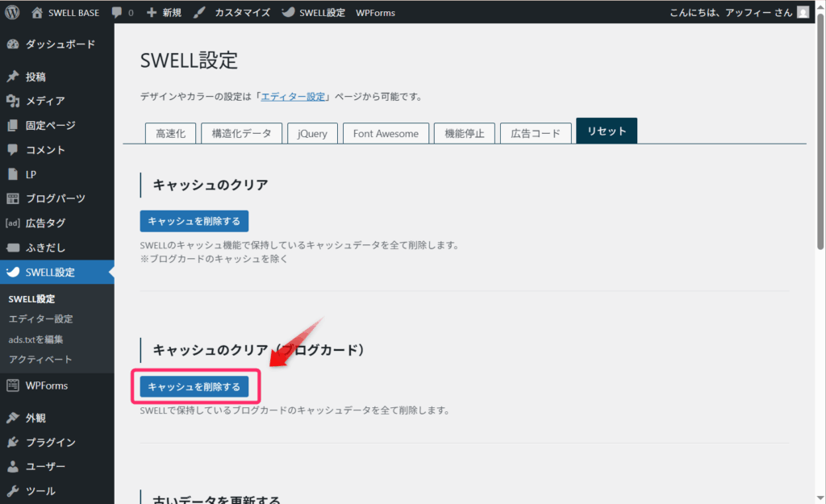The image size is (826, 504).
Task: Click the user avatar in admin bar
Action: (803, 12)
